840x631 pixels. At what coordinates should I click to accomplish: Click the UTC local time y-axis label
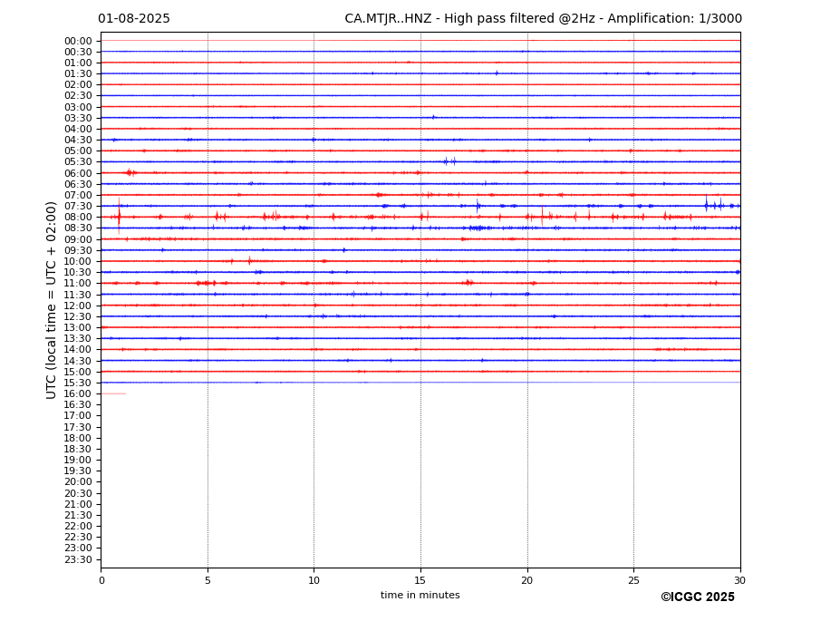click(51, 300)
